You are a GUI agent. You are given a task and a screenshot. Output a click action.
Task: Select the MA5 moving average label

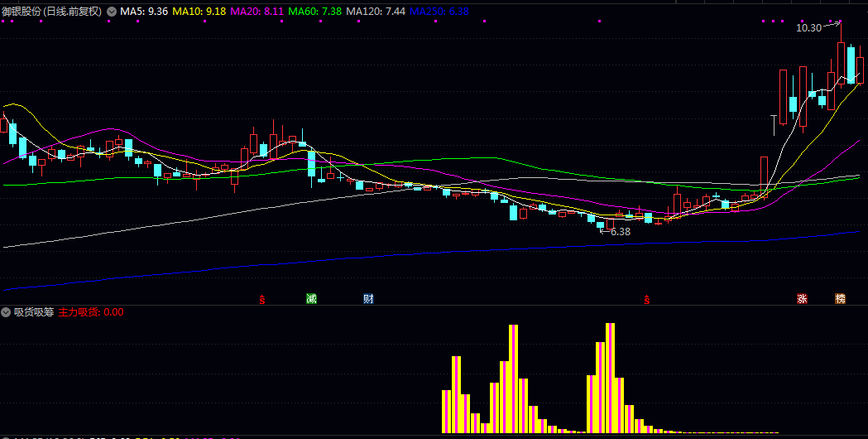coord(144,12)
